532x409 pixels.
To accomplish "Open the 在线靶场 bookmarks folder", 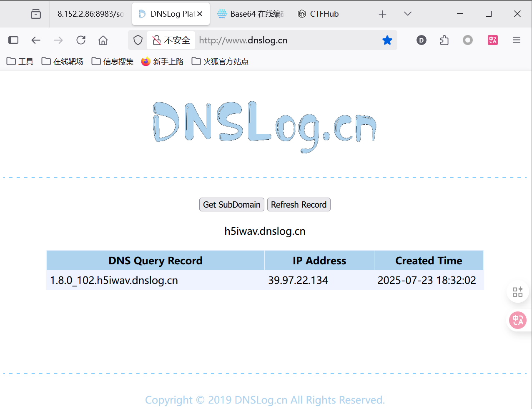I will tap(63, 61).
